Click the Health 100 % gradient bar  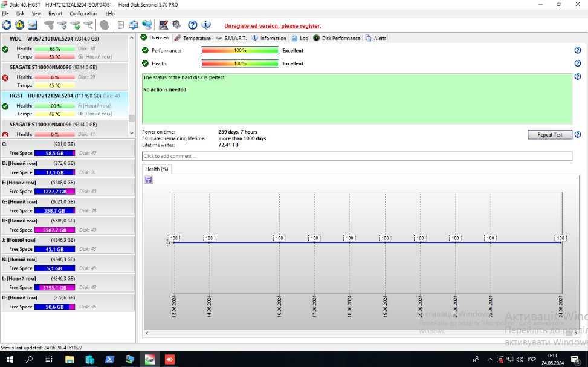click(240, 63)
